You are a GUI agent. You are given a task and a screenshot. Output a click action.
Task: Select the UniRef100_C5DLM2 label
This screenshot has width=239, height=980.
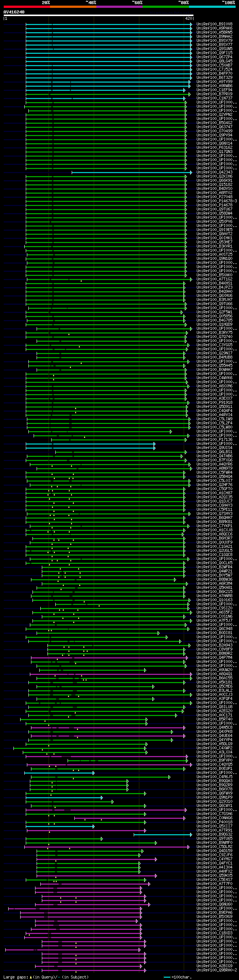pyautogui.click(x=214, y=847)
